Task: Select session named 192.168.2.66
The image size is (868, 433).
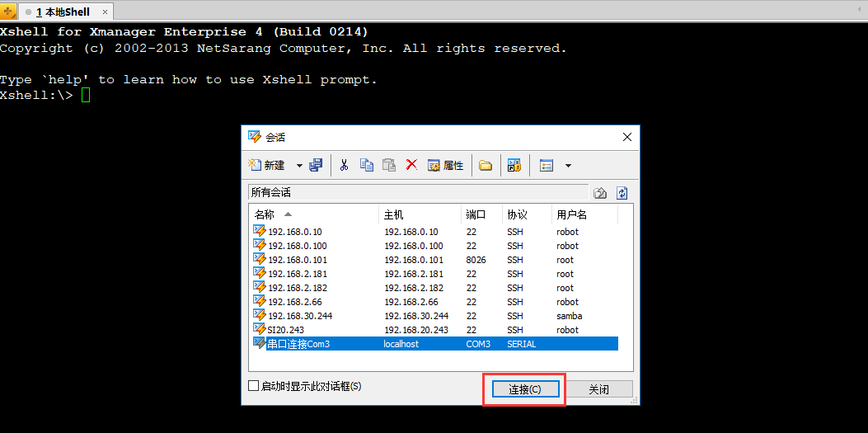Action: [x=294, y=303]
